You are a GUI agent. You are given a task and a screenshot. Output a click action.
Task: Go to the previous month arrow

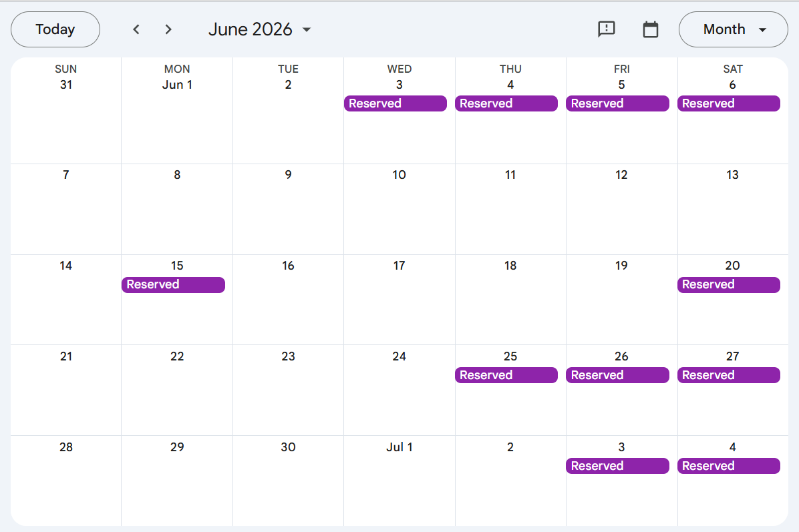coord(136,29)
